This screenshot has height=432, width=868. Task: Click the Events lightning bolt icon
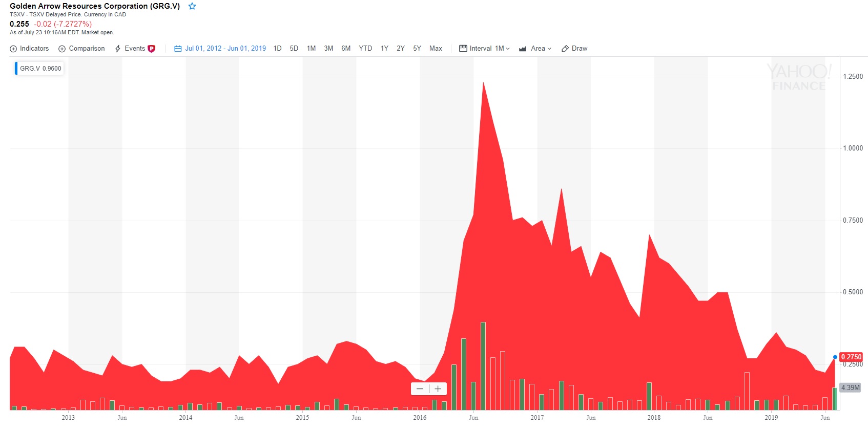pos(118,49)
